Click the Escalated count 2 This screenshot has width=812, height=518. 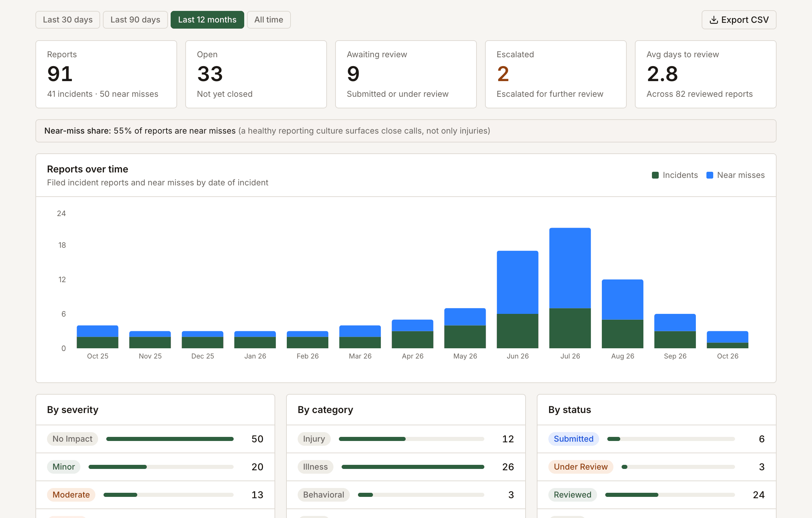503,74
